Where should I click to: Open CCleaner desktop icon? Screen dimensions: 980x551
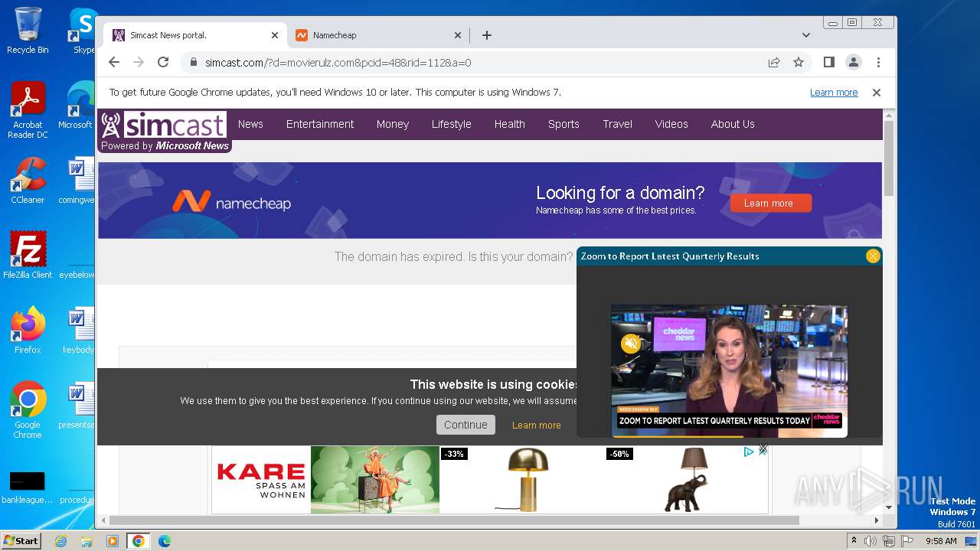[28, 181]
